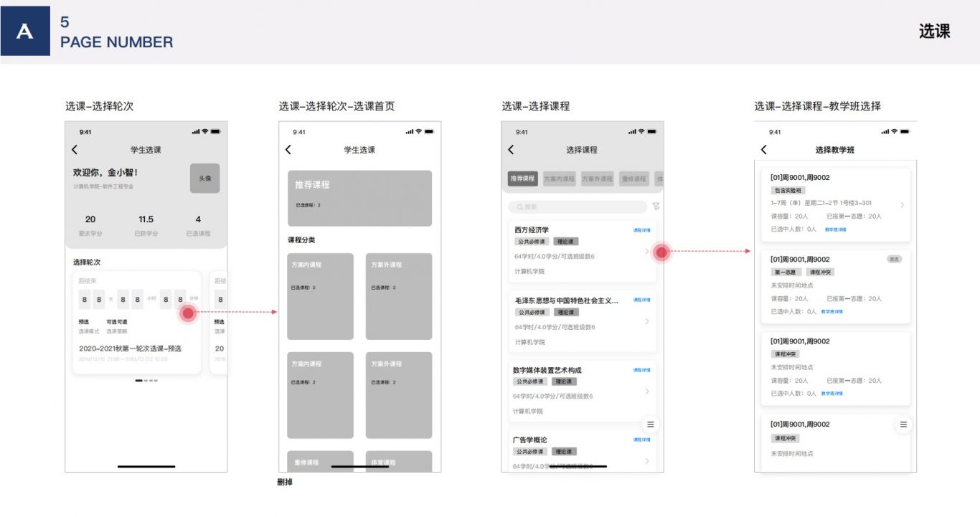Open 课程详情 link for 广告学概论
Viewport: 980px width, 517px height.
pos(641,440)
